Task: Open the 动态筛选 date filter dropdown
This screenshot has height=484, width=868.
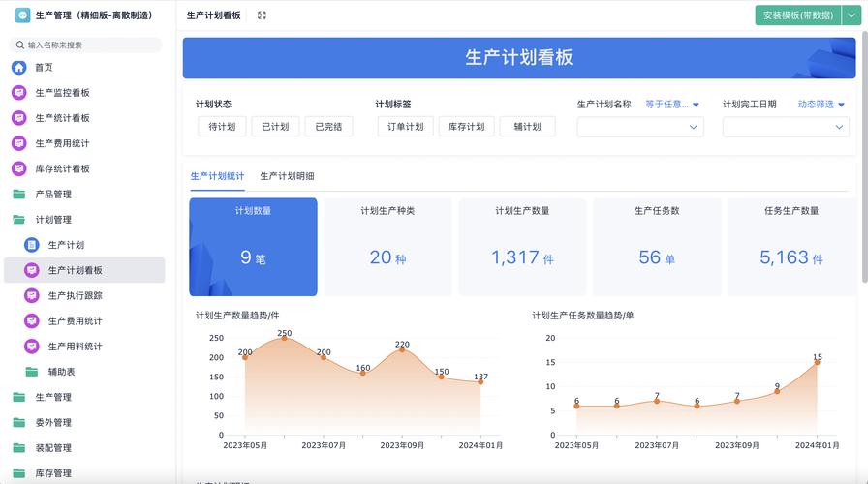Action: (821, 104)
